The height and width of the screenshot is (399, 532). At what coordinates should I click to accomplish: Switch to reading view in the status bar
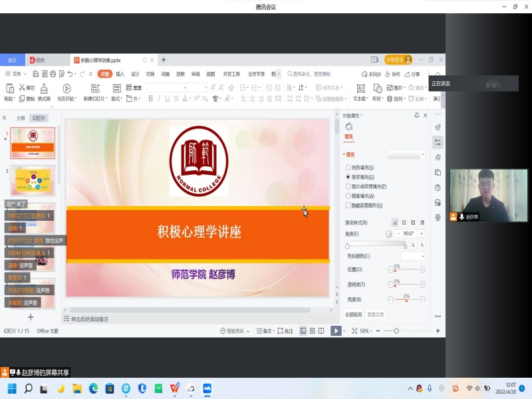[x=321, y=331]
